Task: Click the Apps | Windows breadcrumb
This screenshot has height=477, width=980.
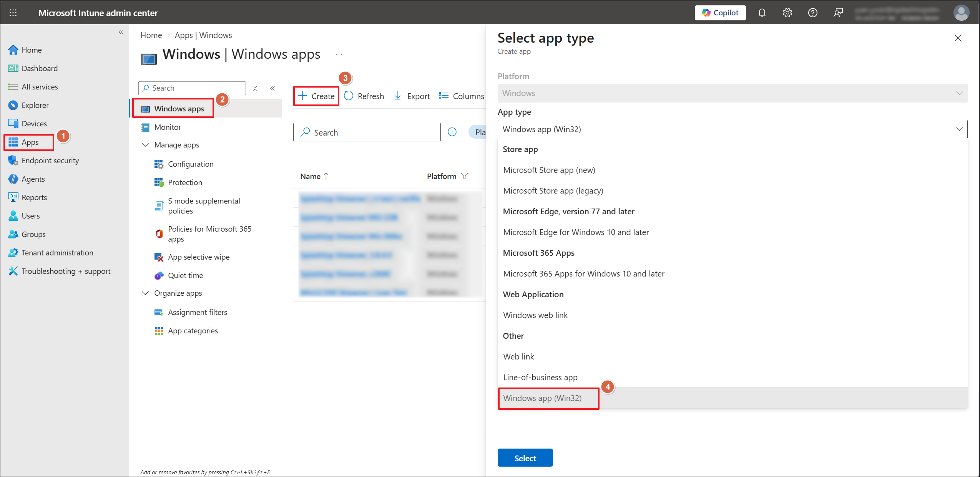Action: click(x=203, y=35)
